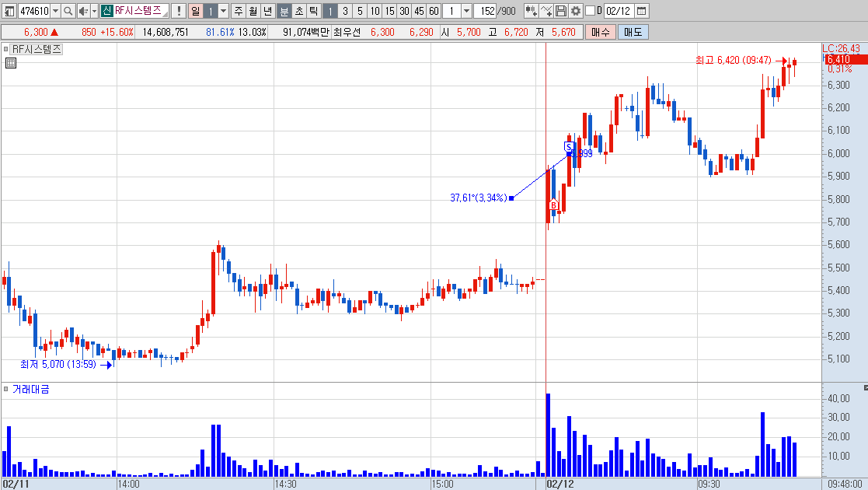Click the speaker sound alert icon
The image size is (868, 490).
[x=83, y=11]
